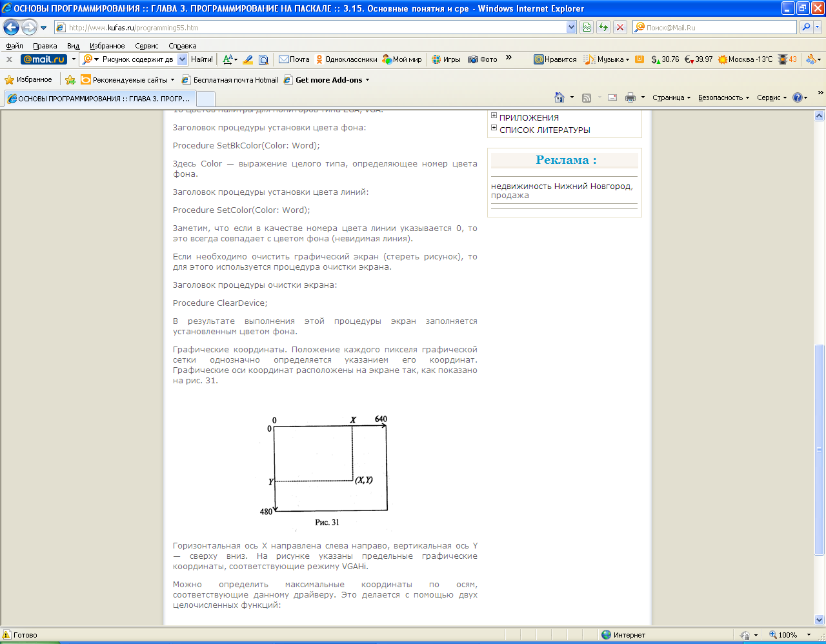This screenshot has height=644, width=826.
Task: Click the blue Help question icon
Action: pyautogui.click(x=798, y=97)
